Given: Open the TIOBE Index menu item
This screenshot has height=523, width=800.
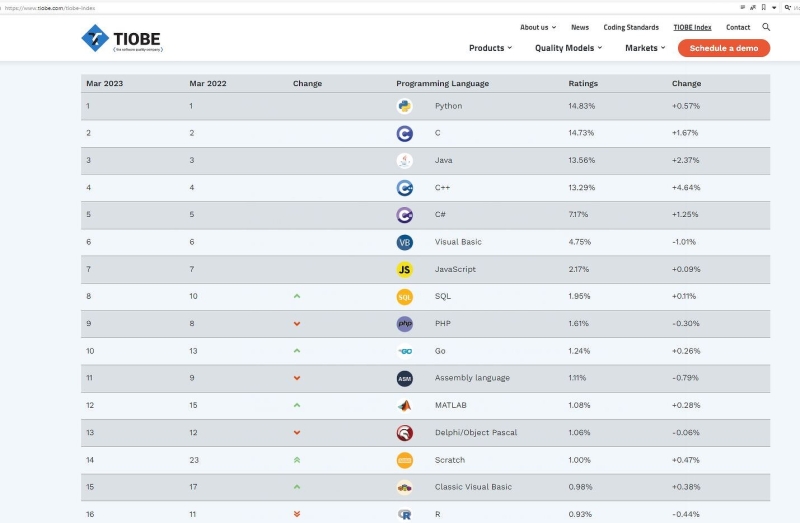Looking at the screenshot, I should [692, 27].
